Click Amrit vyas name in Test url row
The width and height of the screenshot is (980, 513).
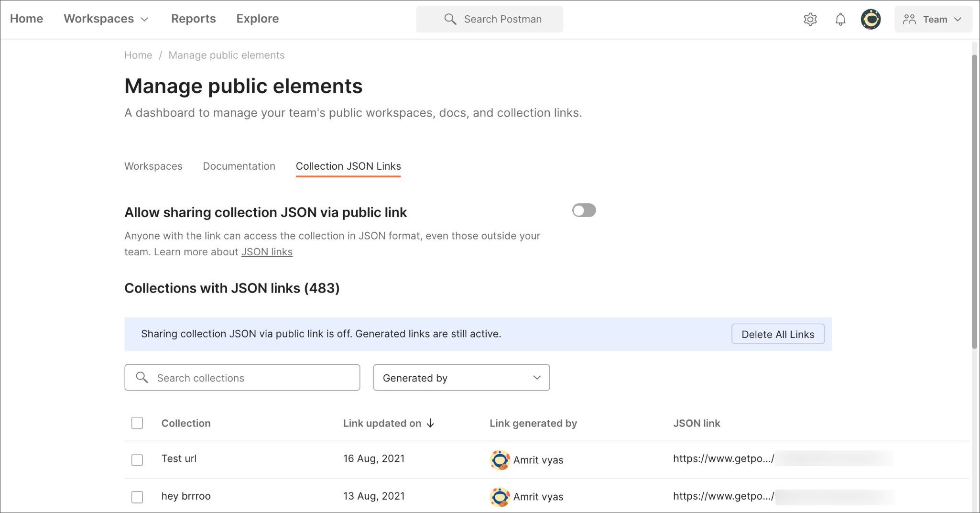click(x=538, y=460)
